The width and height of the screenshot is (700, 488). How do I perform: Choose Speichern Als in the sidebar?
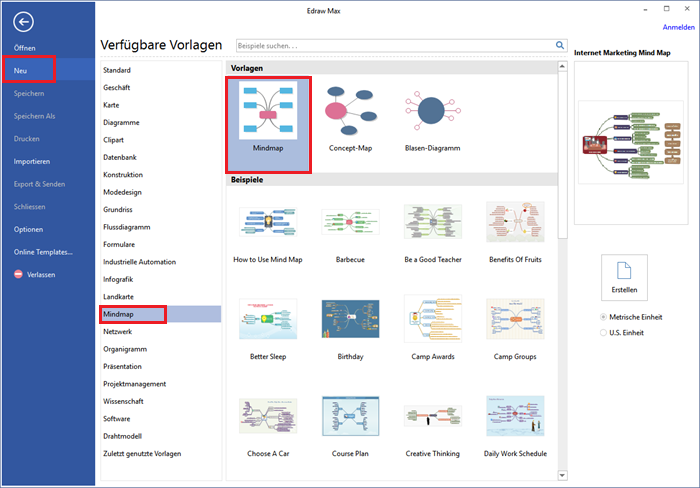coord(34,116)
